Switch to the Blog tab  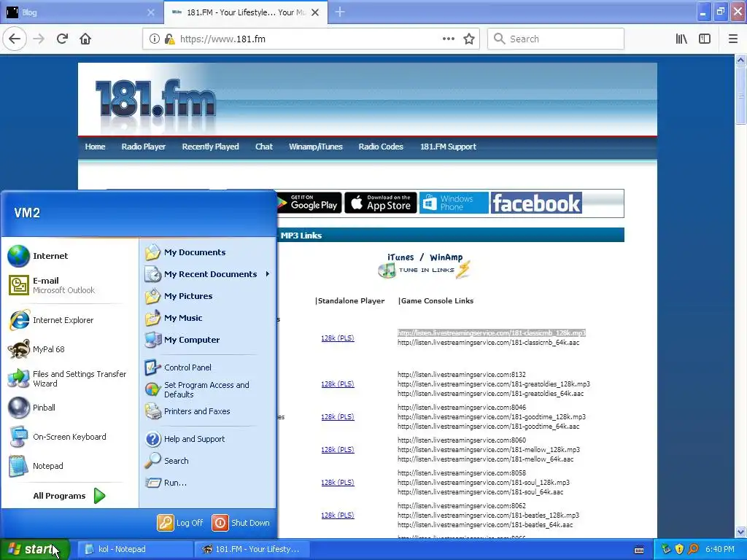[81, 12]
